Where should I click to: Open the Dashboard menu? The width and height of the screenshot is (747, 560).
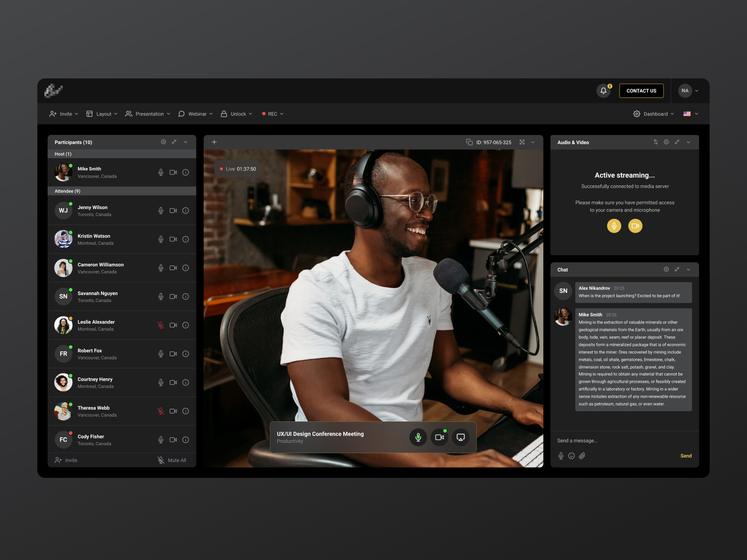pos(654,113)
